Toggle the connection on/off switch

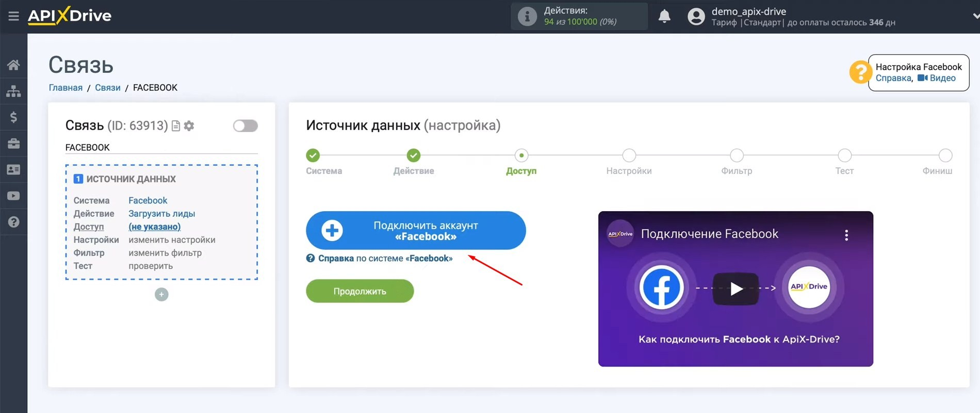[x=245, y=125]
